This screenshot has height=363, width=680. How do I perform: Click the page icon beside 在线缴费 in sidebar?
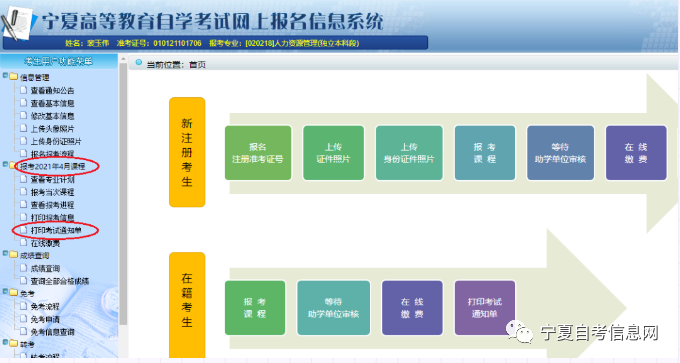(24, 243)
